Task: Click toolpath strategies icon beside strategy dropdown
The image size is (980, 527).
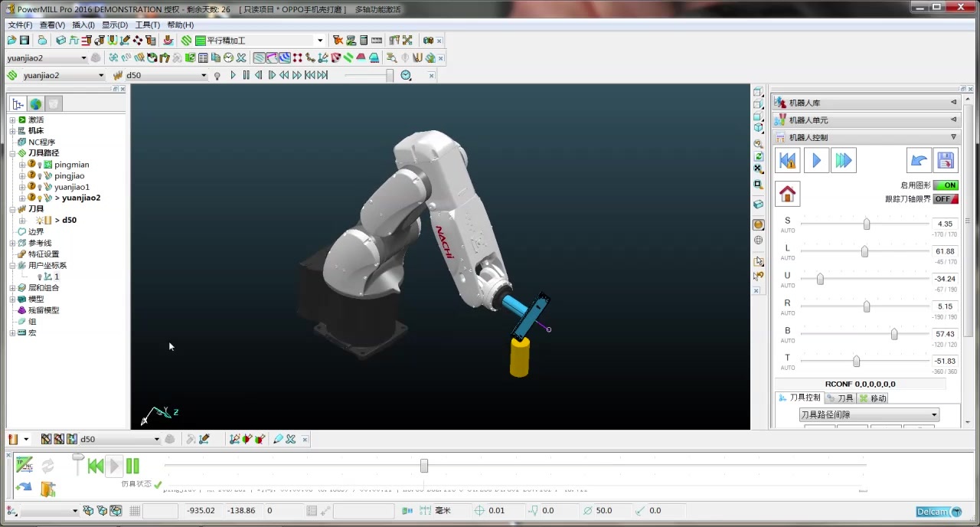Action: click(187, 41)
